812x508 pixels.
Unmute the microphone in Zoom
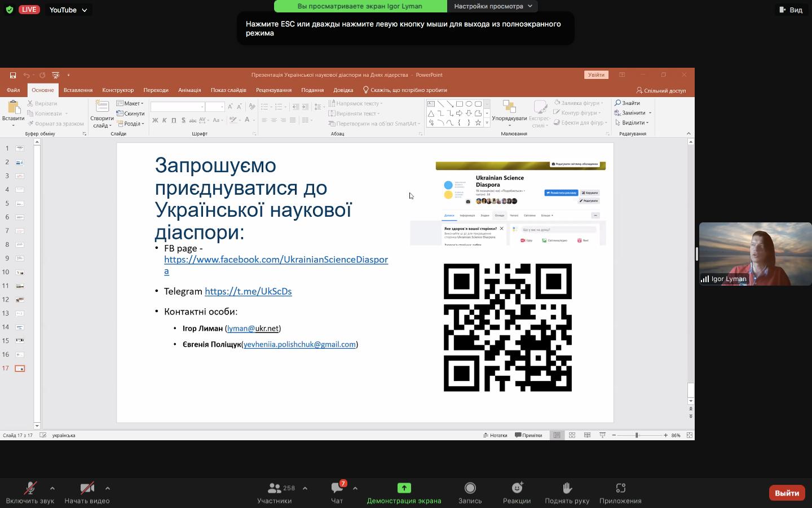pyautogui.click(x=30, y=488)
